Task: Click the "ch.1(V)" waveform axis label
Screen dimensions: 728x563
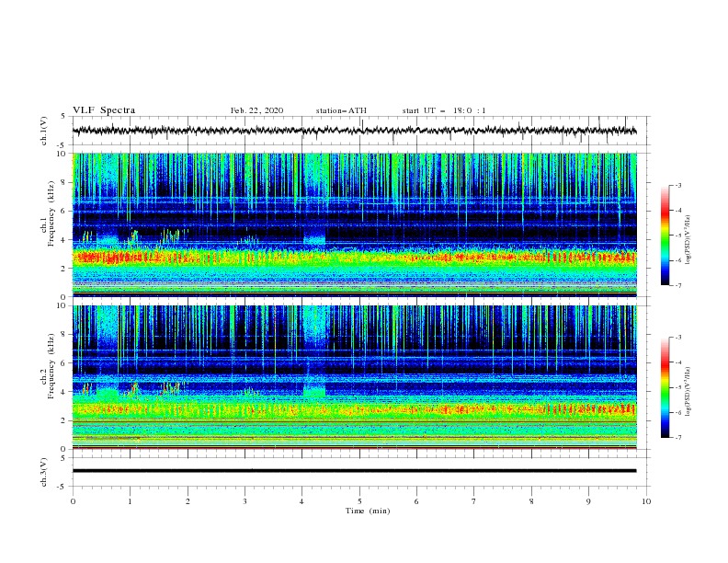Action: 44,131
